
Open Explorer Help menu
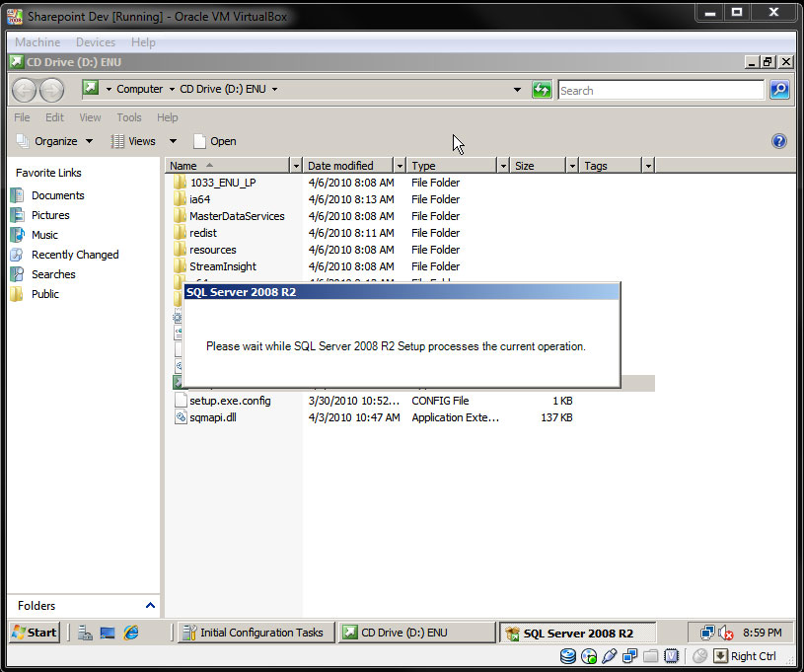pyautogui.click(x=167, y=117)
